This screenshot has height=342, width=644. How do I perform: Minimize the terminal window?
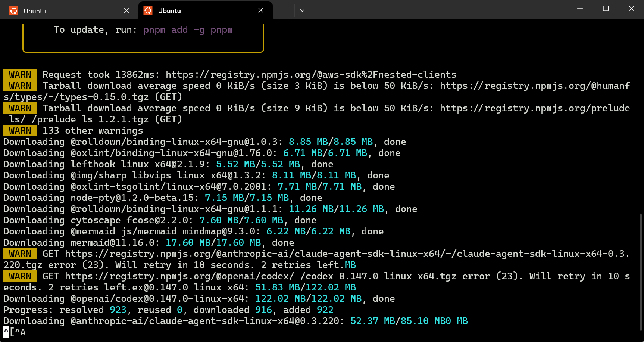(580, 8)
